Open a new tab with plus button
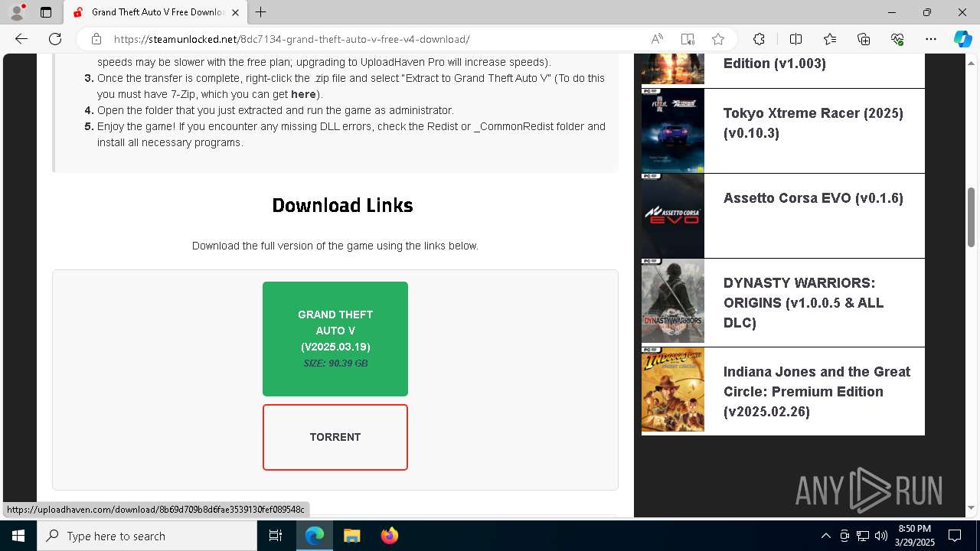Screen dimensions: 980x551 [x=261, y=12]
